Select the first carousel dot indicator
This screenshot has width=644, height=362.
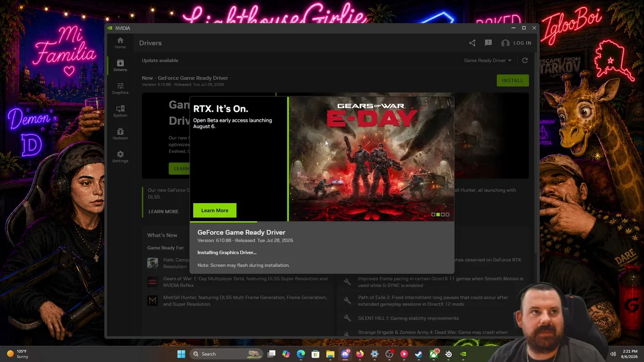point(433,215)
